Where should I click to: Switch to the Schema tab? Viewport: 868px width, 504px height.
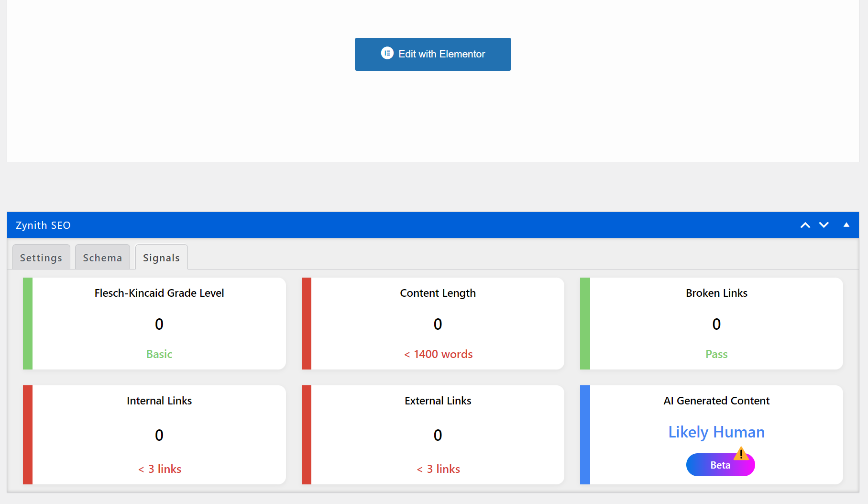tap(102, 257)
